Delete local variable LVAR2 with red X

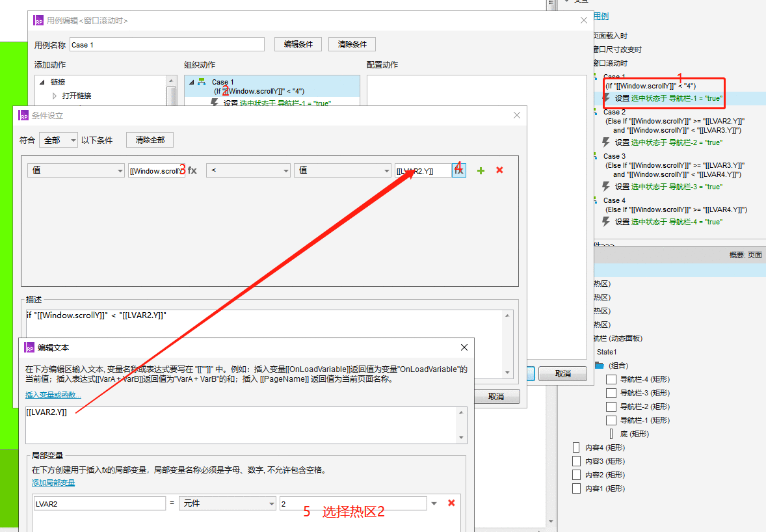pos(451,503)
